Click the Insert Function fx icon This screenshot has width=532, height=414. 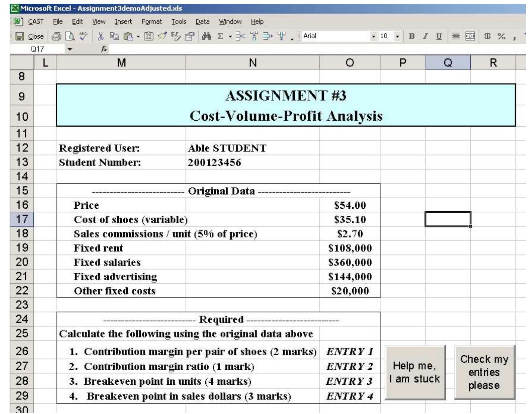104,49
